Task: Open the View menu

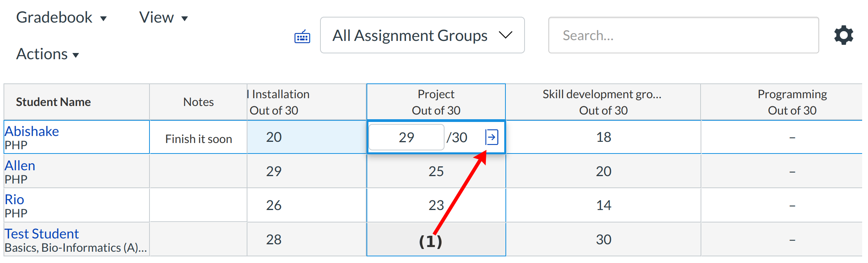Action: (163, 18)
